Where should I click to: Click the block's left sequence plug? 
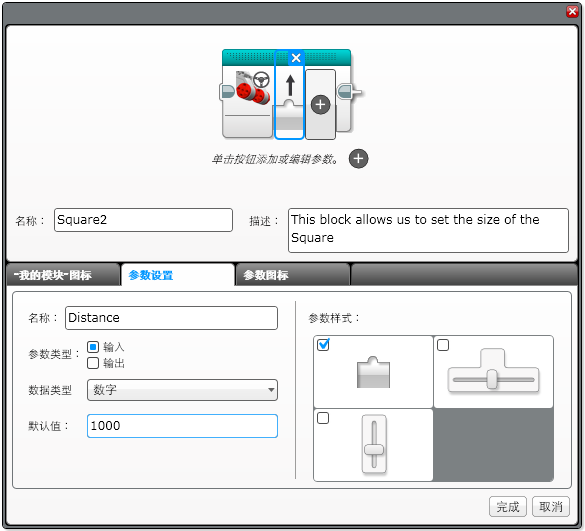tap(227, 91)
